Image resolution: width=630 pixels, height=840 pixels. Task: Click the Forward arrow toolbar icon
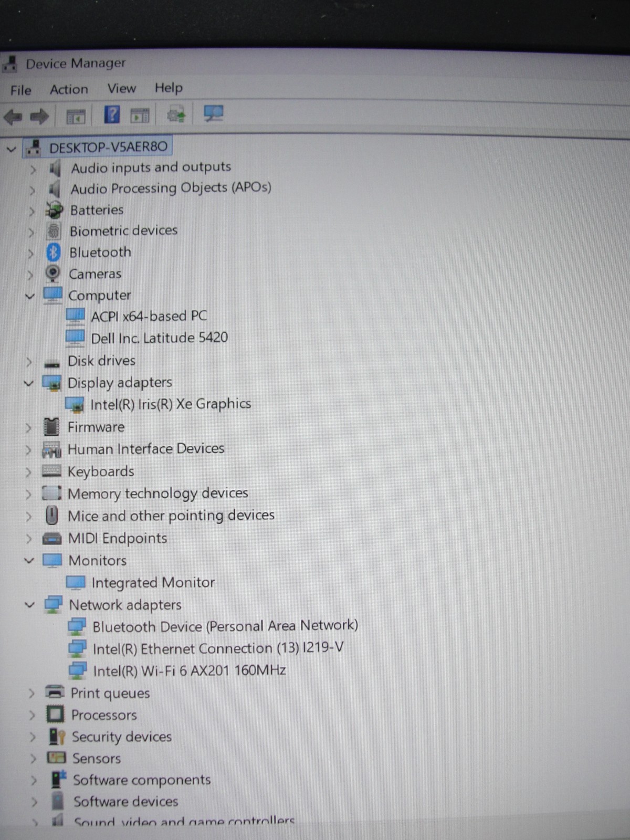tap(39, 116)
